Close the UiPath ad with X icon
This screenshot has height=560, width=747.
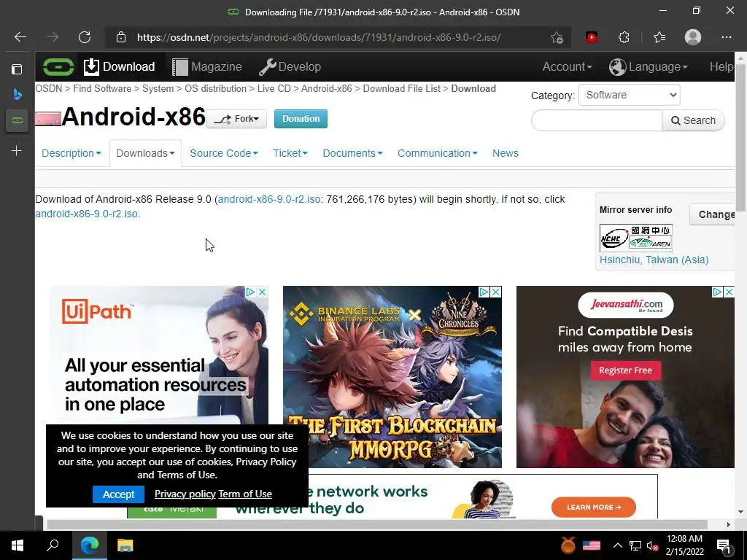point(262,292)
